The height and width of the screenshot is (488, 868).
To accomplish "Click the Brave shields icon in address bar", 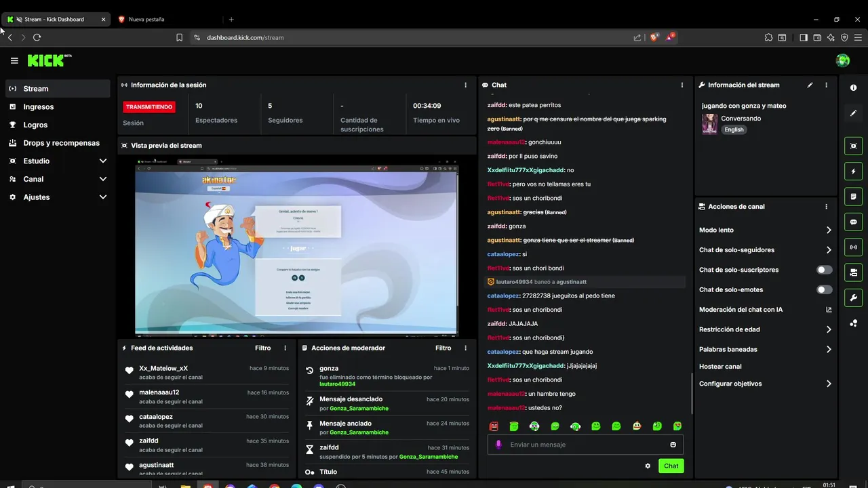I will click(654, 37).
